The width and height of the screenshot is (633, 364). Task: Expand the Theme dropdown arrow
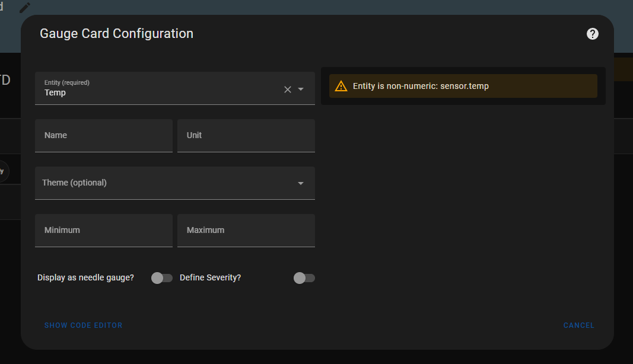pyautogui.click(x=301, y=183)
